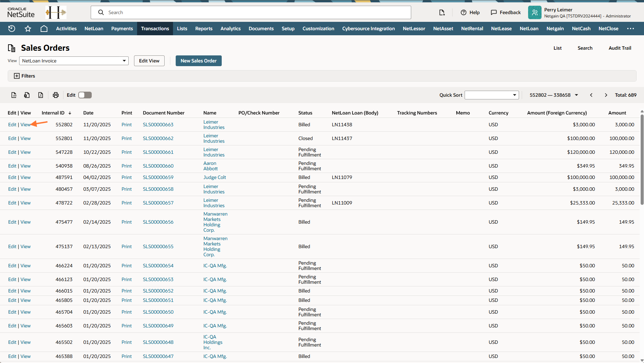The height and width of the screenshot is (363, 644).
Task: Open the Create New document icon
Action: pos(442,12)
